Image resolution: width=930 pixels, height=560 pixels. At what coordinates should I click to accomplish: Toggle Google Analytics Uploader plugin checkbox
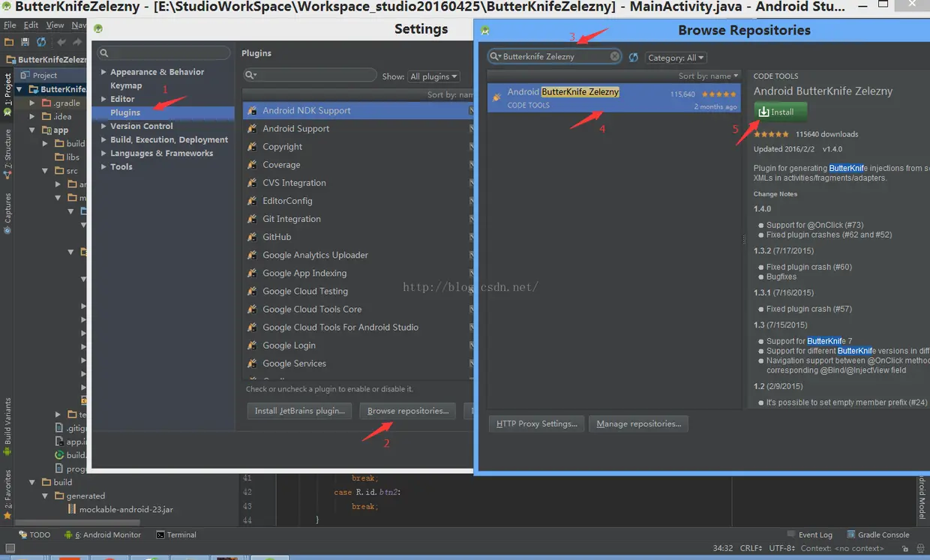coord(472,255)
